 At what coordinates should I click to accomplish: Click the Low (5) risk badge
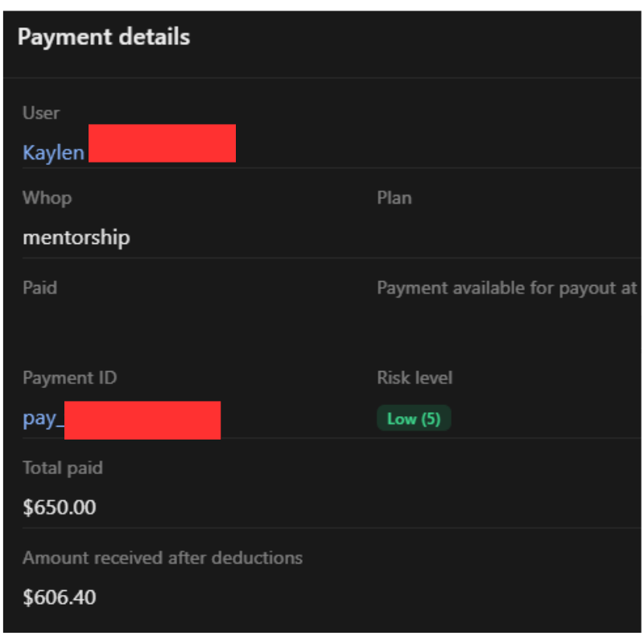click(414, 419)
